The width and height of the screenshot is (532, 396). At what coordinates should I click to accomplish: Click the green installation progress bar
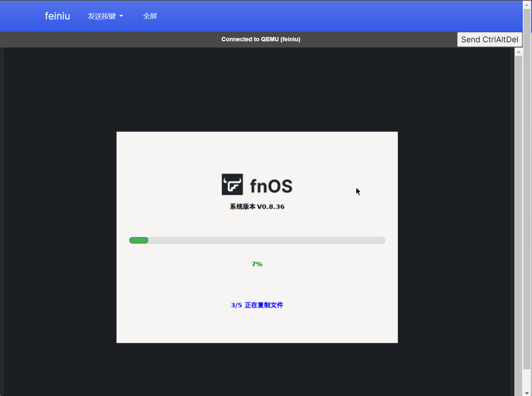[257, 240]
